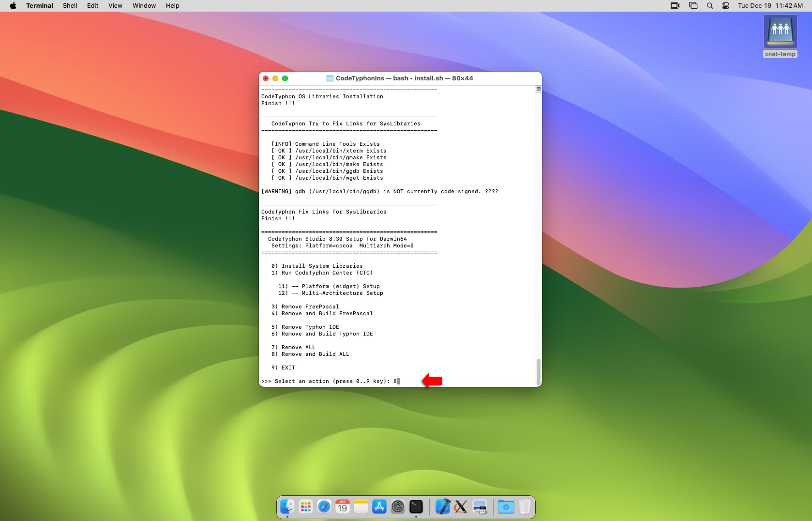This screenshot has height=521, width=812.
Task: Open the Apple menu
Action: pos(13,6)
